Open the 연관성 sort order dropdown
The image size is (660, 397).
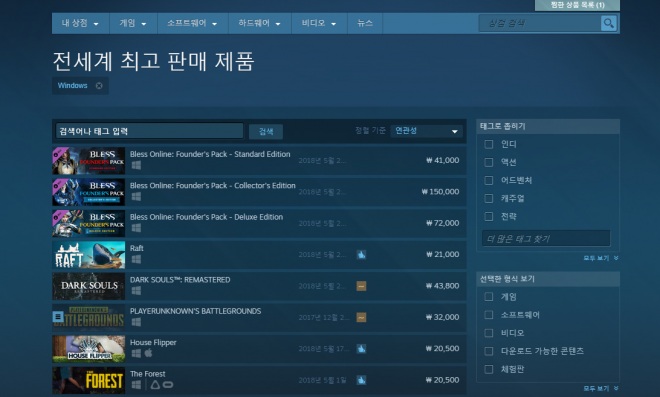tap(426, 131)
